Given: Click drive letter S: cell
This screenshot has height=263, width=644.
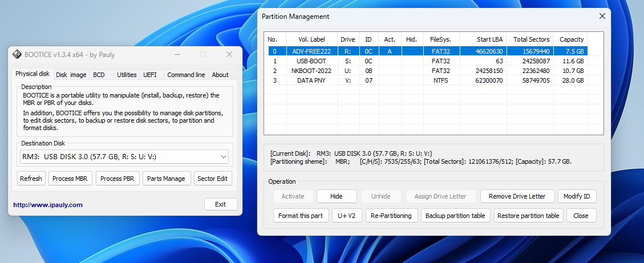Looking at the screenshot, I should click(x=348, y=61).
